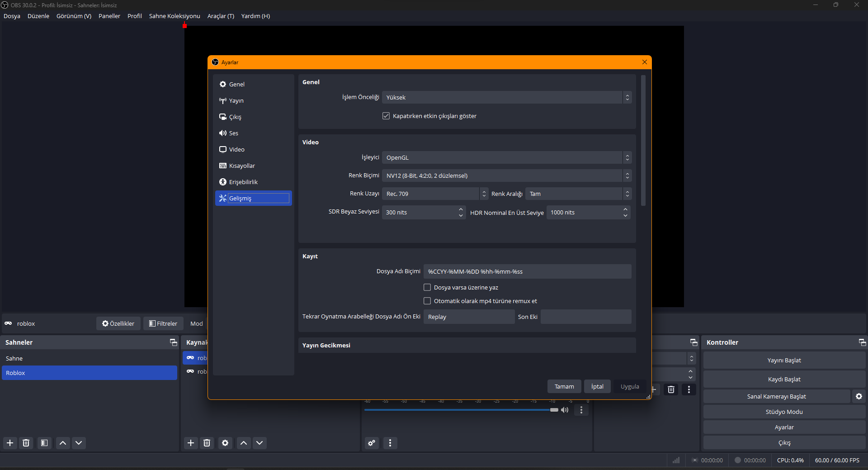Click Kaydı Başlat button
The height and width of the screenshot is (470, 868).
pyautogui.click(x=784, y=379)
